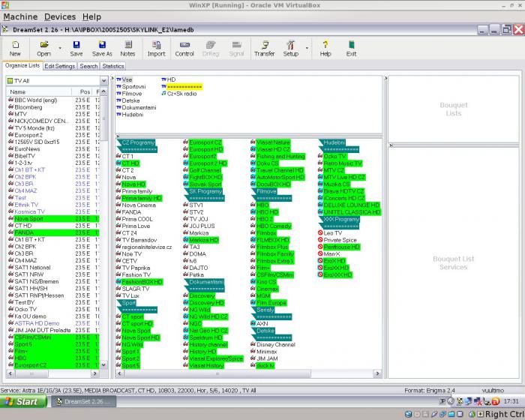Open a file with the Open icon
This screenshot has height=420, width=525.
[43, 49]
